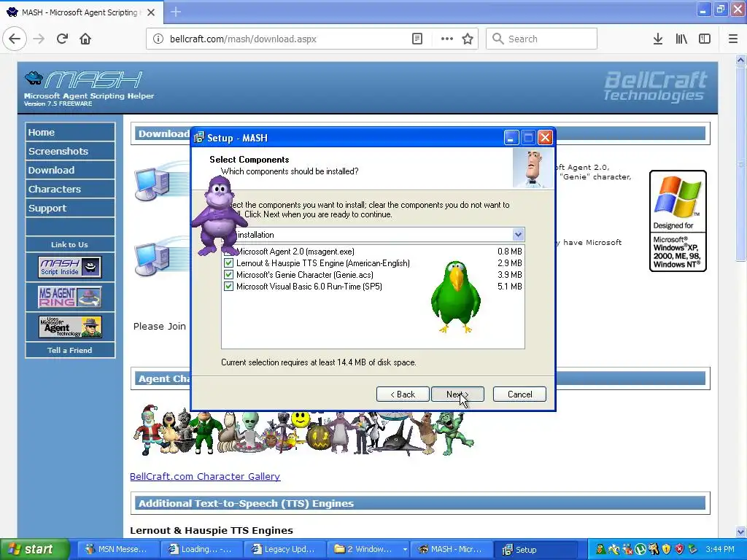Click the MS Agent Ring banner
This screenshot has width=747, height=560.
tap(69, 297)
